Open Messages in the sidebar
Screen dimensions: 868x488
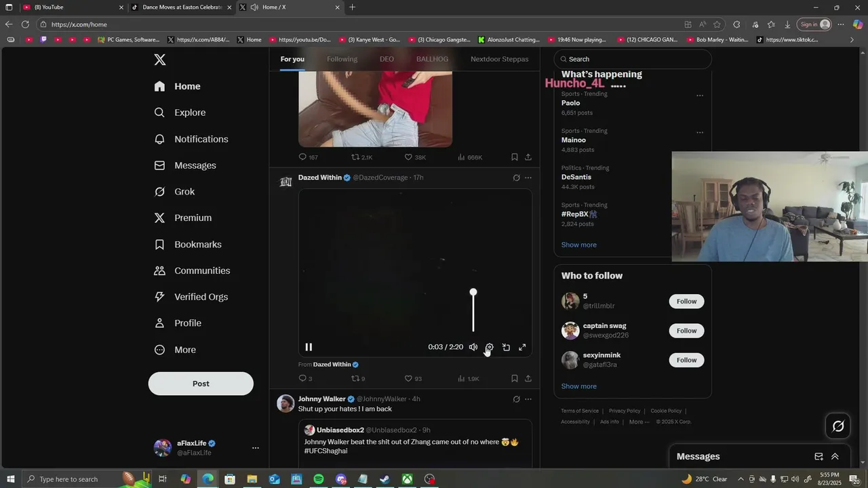coord(186,165)
